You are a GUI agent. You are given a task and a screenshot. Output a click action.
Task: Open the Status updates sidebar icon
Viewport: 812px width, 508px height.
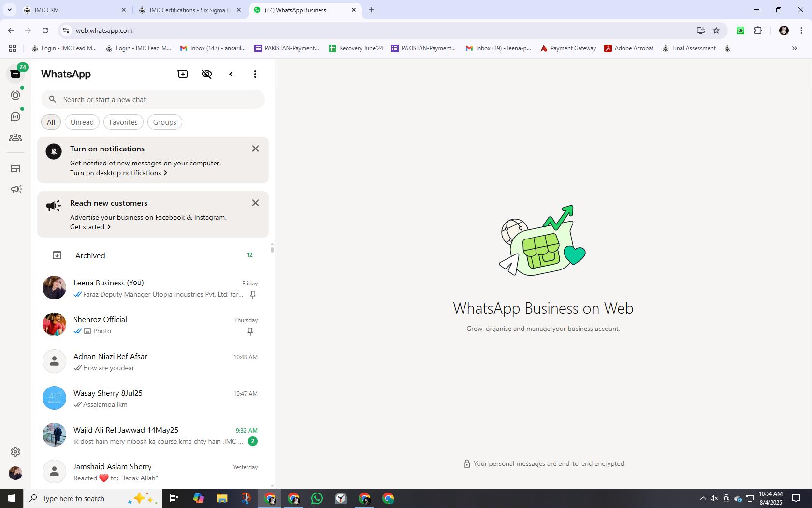point(15,95)
